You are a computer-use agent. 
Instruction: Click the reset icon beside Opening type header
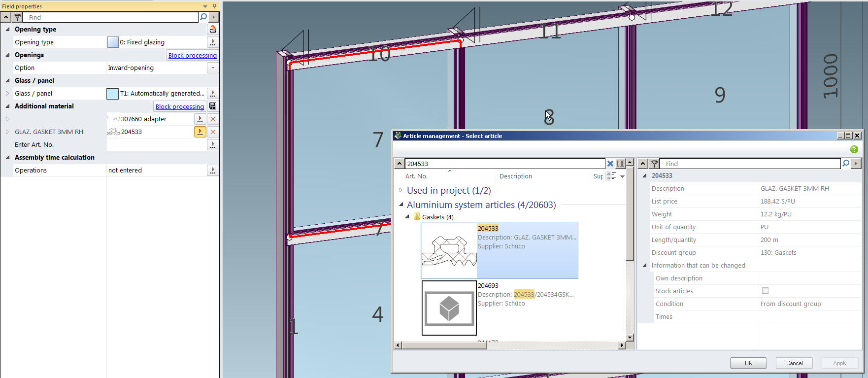click(213, 30)
